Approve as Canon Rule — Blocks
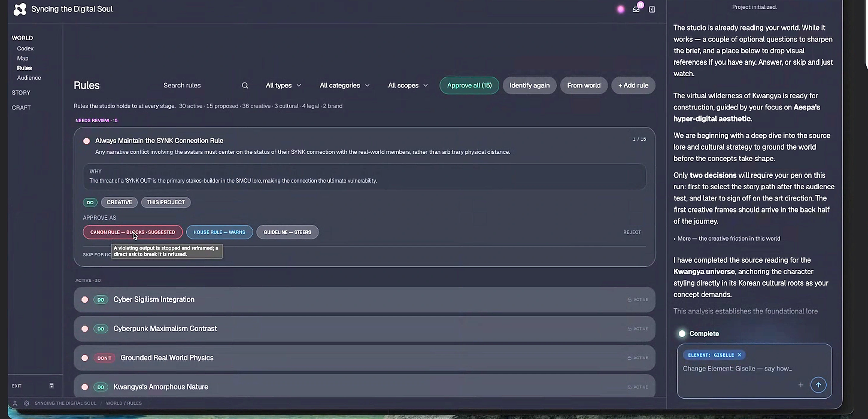The height and width of the screenshot is (419, 868). pyautogui.click(x=133, y=233)
